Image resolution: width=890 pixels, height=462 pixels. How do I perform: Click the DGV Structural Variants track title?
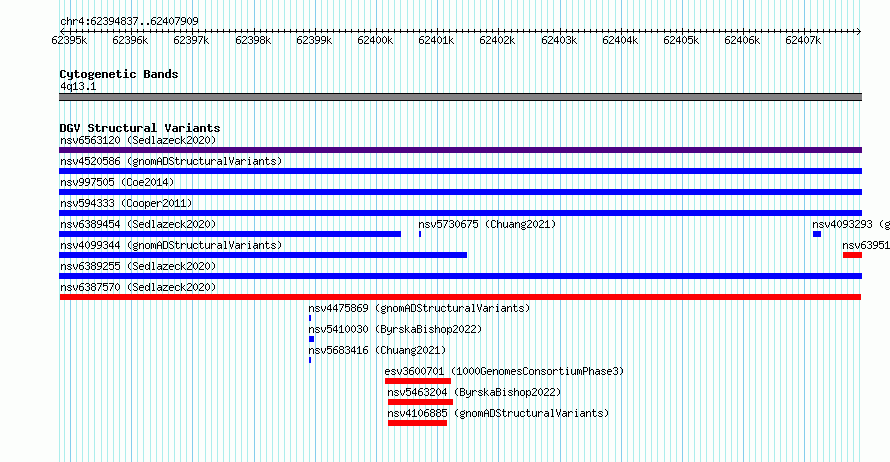point(140,128)
